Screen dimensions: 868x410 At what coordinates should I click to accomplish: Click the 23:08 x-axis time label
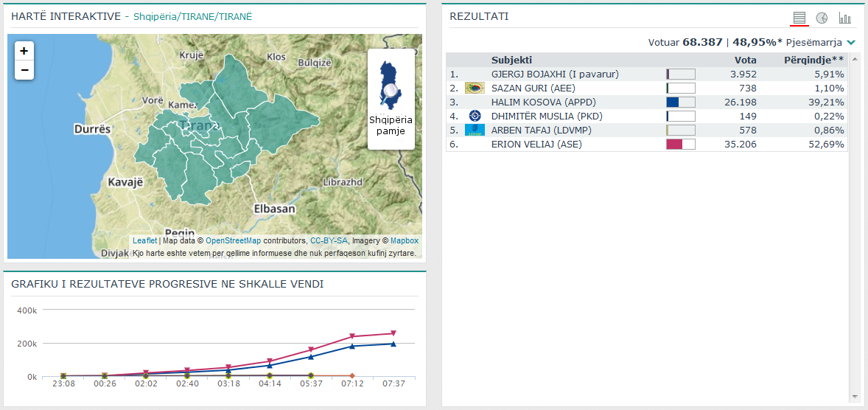(x=63, y=383)
